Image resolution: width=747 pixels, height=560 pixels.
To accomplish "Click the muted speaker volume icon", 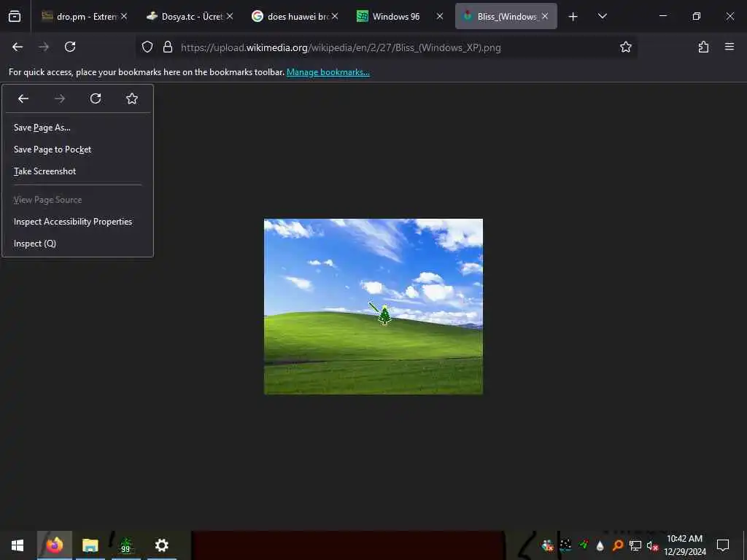I will coord(652,545).
